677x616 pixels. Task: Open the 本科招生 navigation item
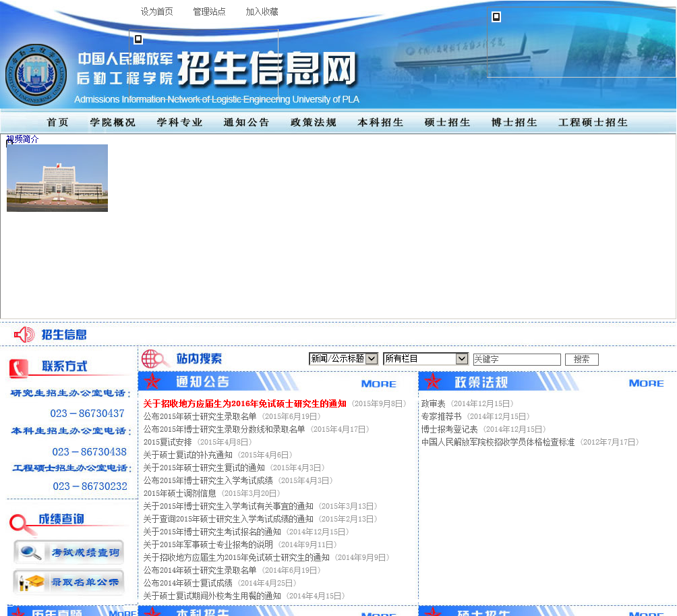click(380, 122)
